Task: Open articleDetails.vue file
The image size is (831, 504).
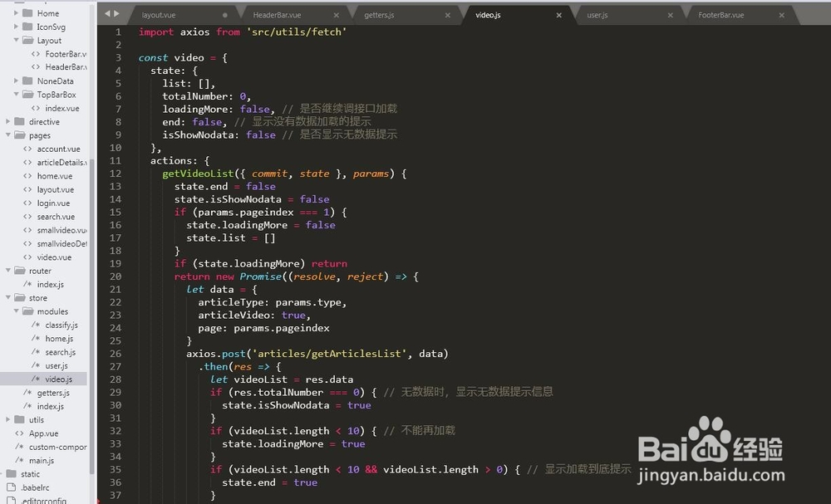Action: click(62, 163)
